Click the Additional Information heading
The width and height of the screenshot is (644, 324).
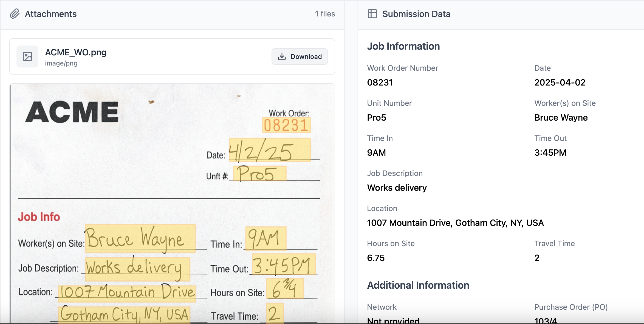coord(418,285)
